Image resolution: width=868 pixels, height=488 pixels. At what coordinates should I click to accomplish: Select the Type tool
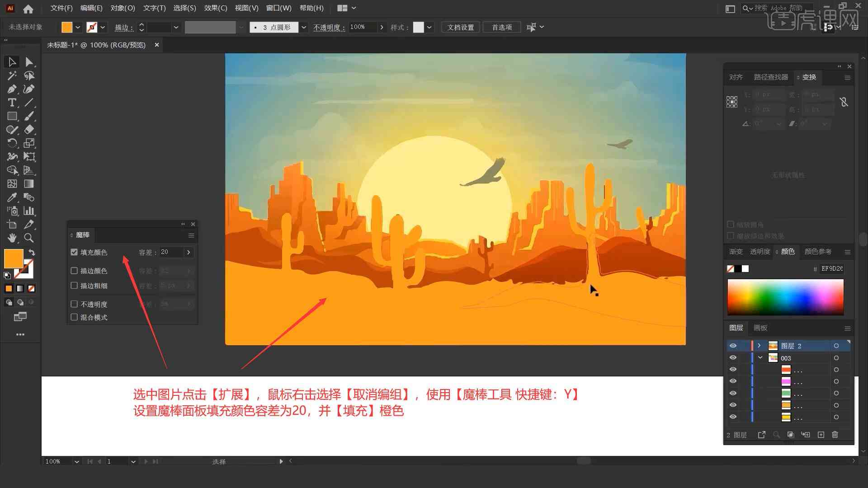11,103
